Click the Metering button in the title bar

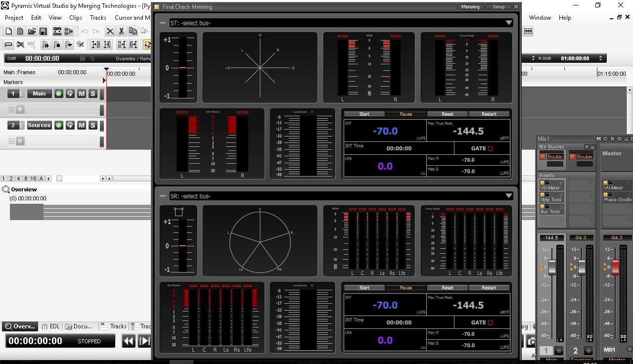point(470,7)
